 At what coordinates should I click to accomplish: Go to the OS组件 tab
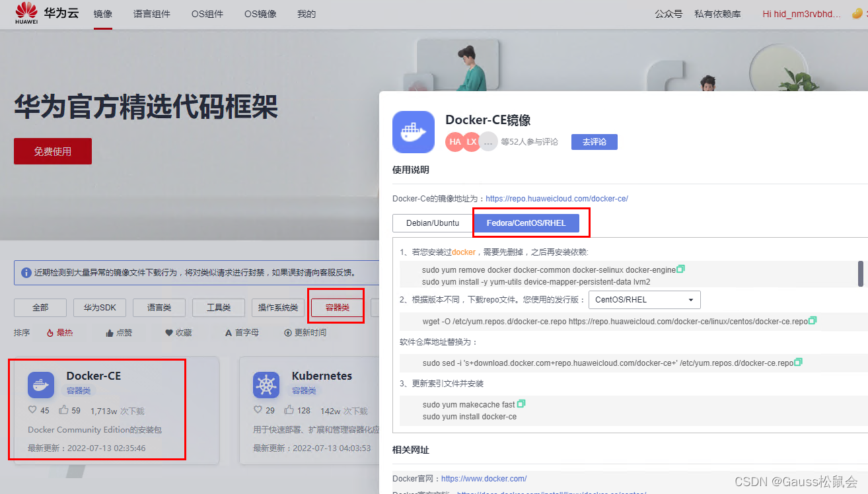point(207,14)
